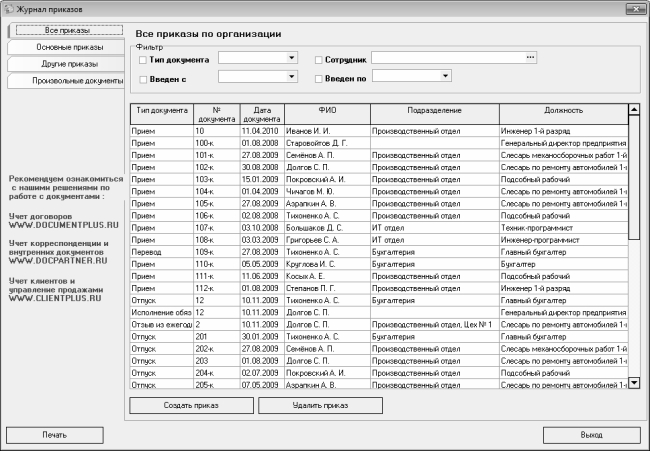Open the Введен по date dropdown
The width and height of the screenshot is (650, 451).
point(445,75)
